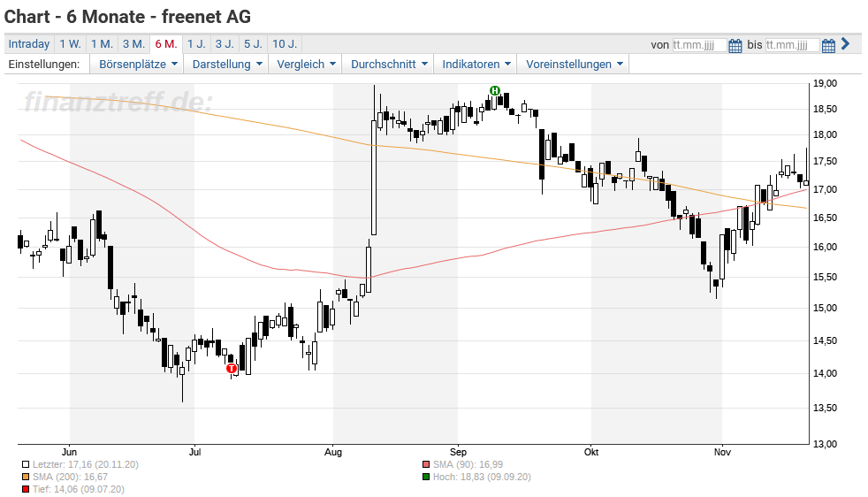The height and width of the screenshot is (497, 868).
Task: Click the 13,00 price axis label
Action: coord(825,444)
